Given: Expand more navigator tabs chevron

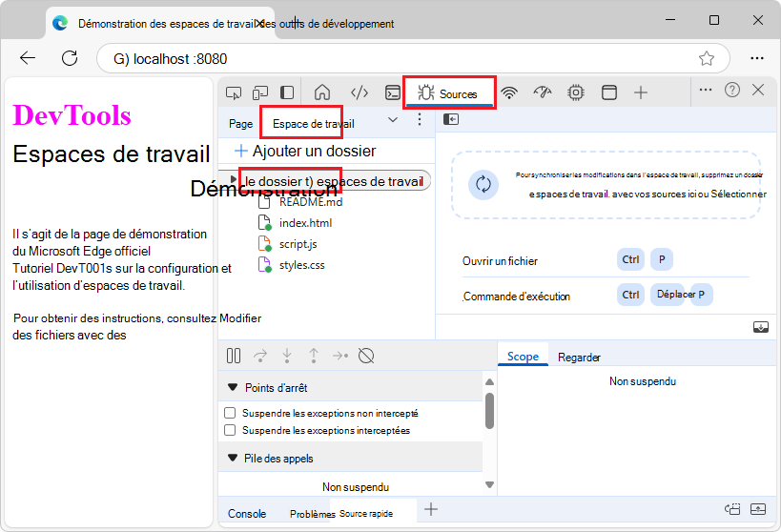Looking at the screenshot, I should click(x=393, y=120).
